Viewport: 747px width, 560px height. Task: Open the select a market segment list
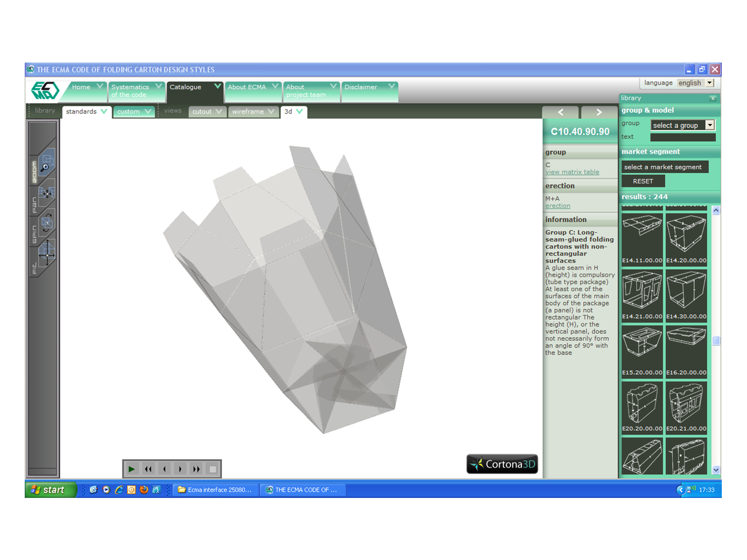pos(664,167)
